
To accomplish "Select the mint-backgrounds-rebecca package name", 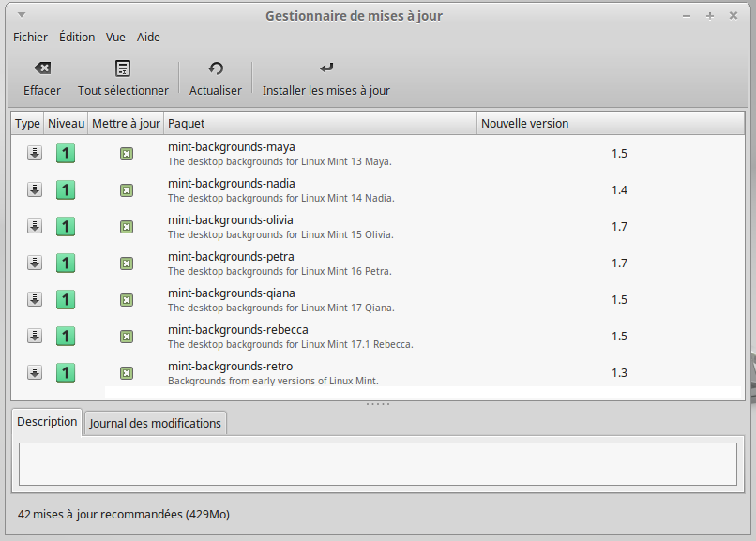I will (x=238, y=330).
